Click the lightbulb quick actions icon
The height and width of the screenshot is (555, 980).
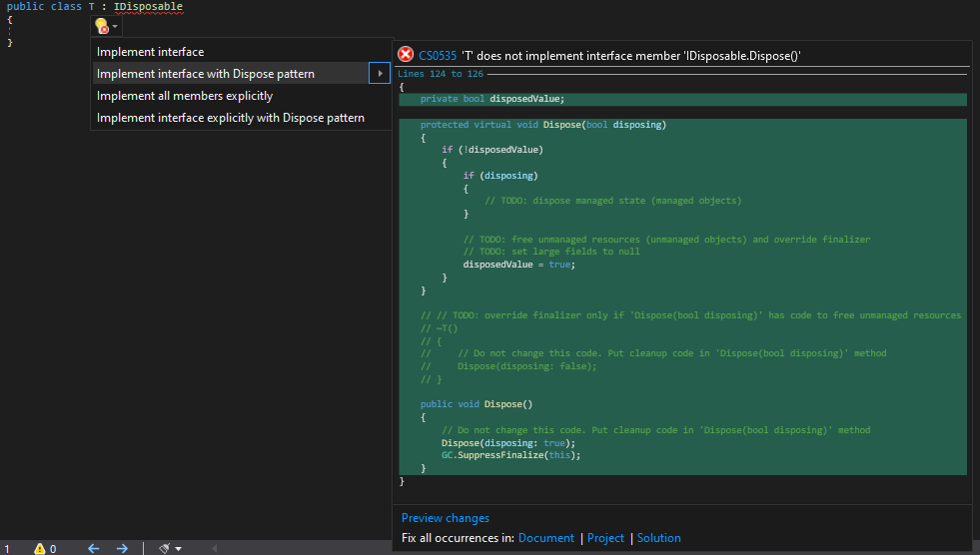102,26
